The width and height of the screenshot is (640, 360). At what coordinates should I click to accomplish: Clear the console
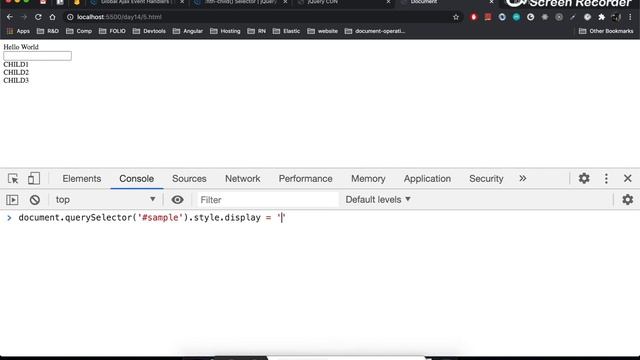pos(35,200)
